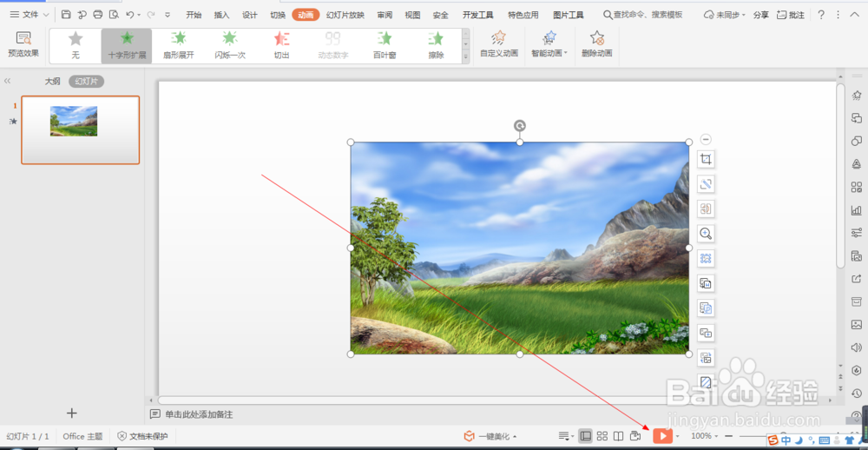Viewport: 868px width, 450px height.
Task: Click the Save icon in the quick access toolbar
Action: pos(66,15)
